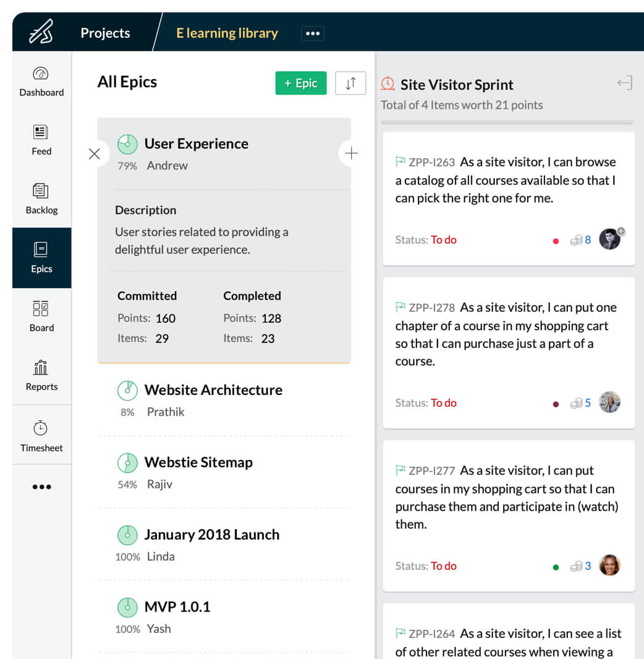The height and width of the screenshot is (659, 644).
Task: Open the Reports section
Action: pos(41,376)
